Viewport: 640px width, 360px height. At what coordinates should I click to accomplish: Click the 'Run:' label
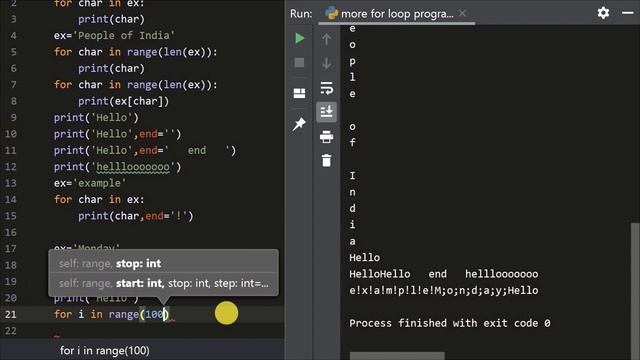[x=301, y=13]
